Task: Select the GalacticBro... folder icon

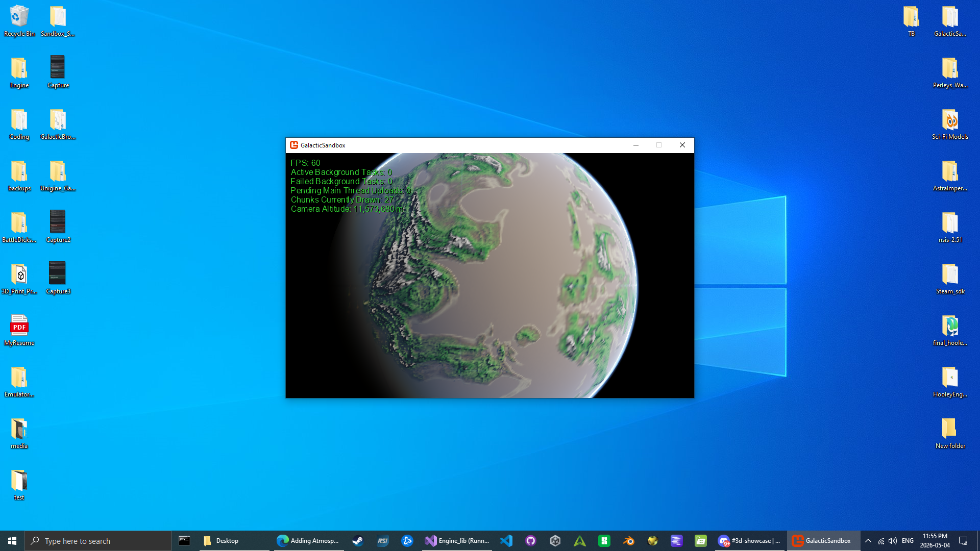Action: tap(58, 124)
